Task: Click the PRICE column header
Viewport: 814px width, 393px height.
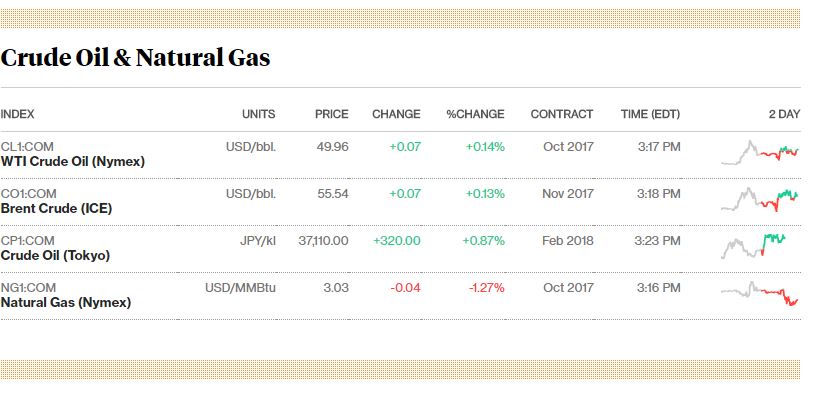Action: [x=332, y=114]
